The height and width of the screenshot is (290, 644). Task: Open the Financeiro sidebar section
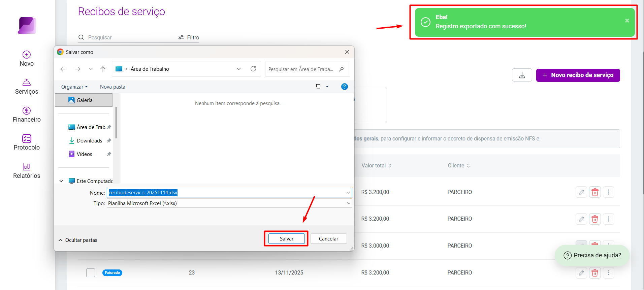(27, 115)
